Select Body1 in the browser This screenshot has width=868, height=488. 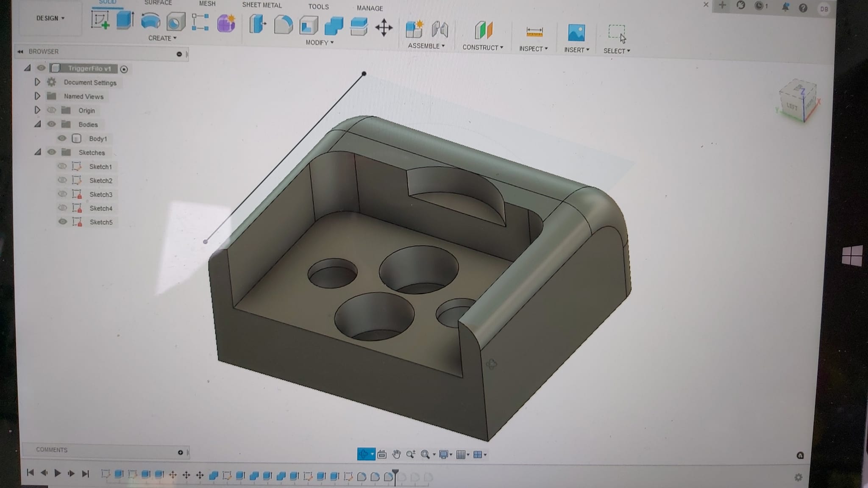(x=98, y=139)
